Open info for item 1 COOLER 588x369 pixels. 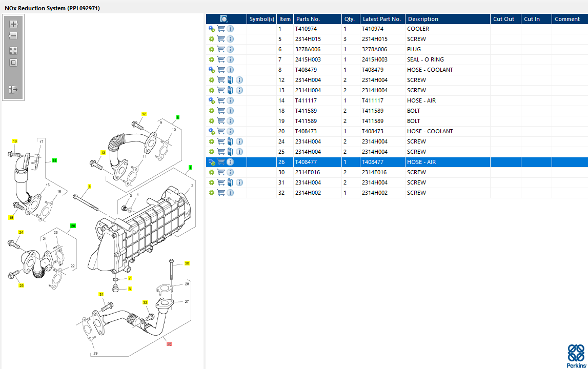[230, 29]
